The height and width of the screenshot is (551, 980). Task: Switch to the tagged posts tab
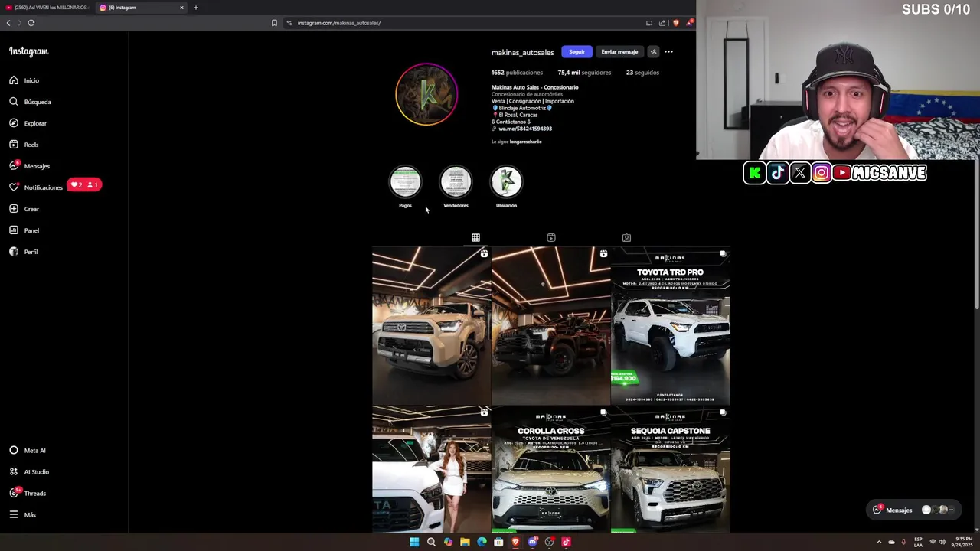(626, 237)
